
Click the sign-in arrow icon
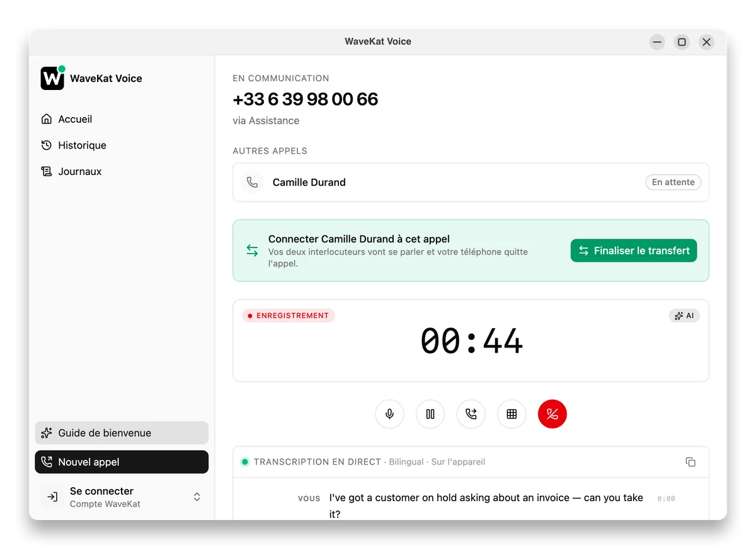point(53,497)
